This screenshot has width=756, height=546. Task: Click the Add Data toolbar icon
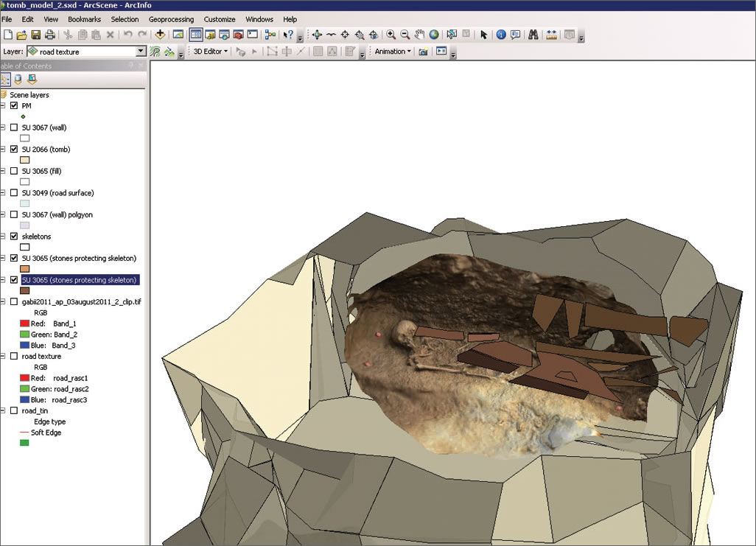pos(160,35)
